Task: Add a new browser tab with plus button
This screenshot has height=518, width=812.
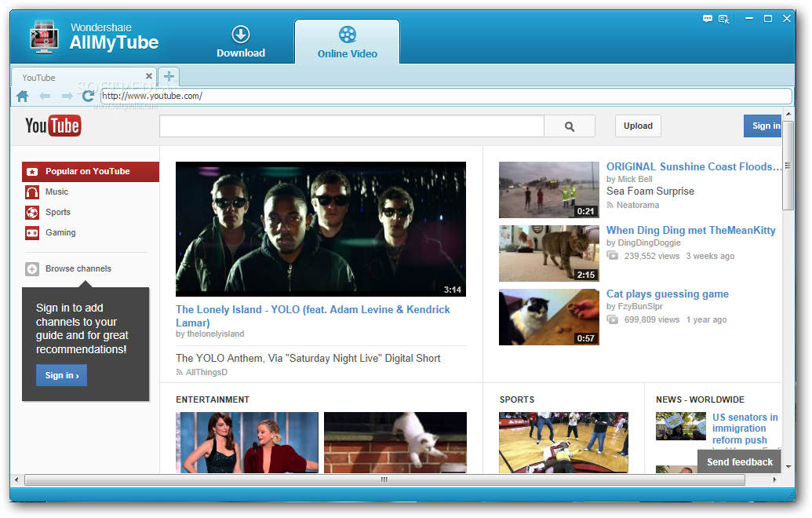Action: (169, 77)
